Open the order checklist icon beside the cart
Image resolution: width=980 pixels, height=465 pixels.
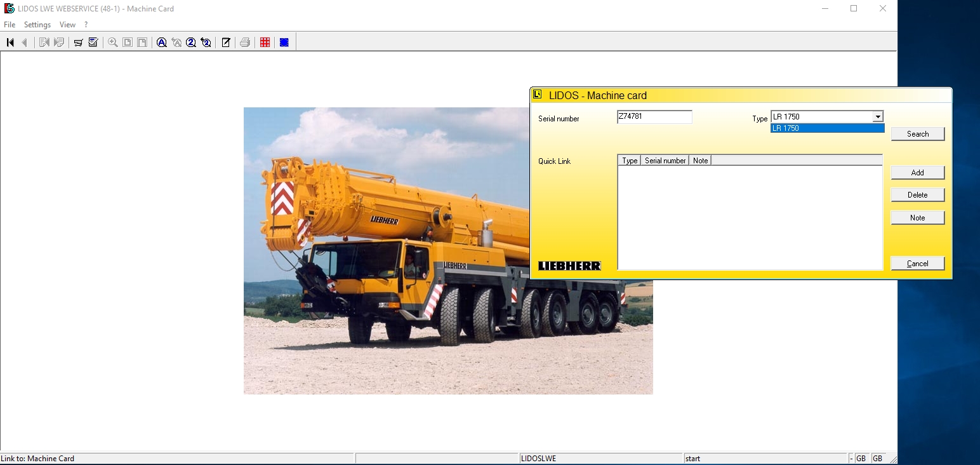click(93, 42)
